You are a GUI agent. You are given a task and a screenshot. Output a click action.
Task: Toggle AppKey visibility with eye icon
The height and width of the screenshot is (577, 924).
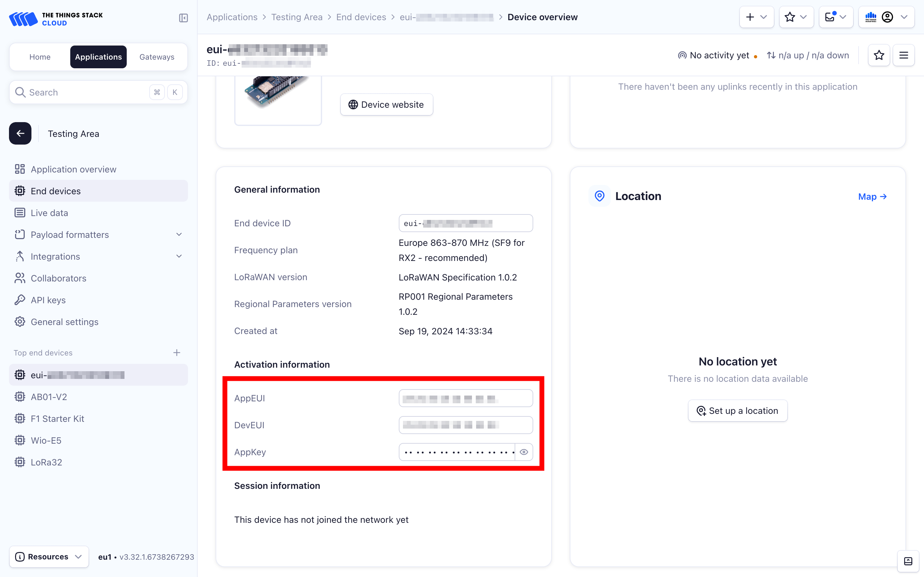click(524, 452)
